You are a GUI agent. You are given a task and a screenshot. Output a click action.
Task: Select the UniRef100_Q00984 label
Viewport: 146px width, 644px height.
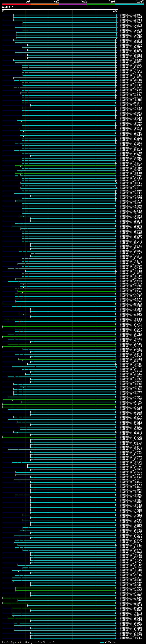[x=131, y=82]
